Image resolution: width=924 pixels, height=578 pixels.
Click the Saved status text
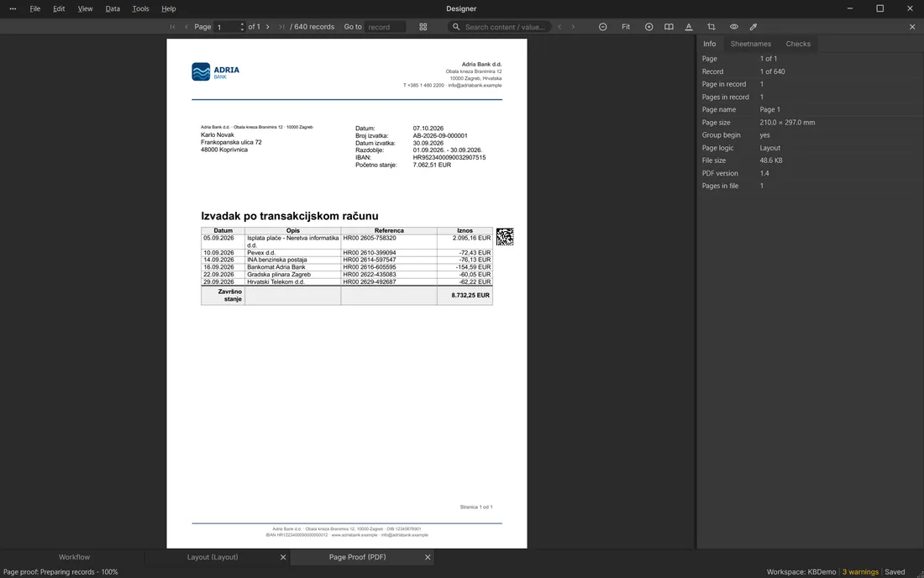(895, 572)
